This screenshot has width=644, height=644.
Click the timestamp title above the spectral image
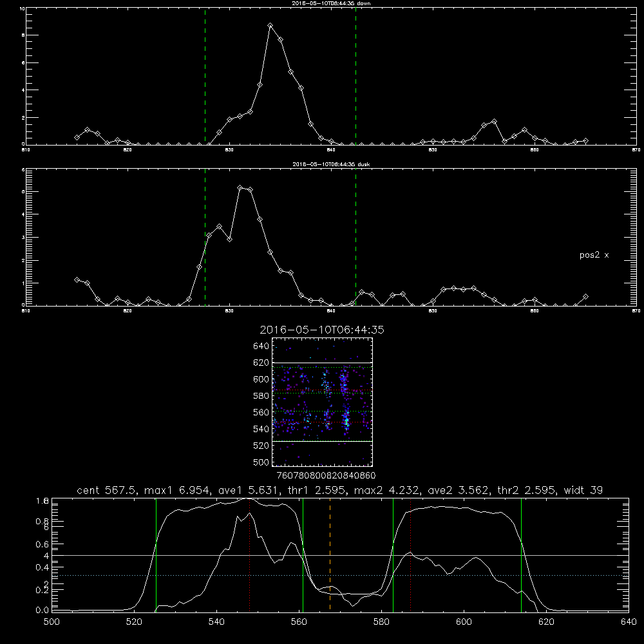(x=322, y=330)
